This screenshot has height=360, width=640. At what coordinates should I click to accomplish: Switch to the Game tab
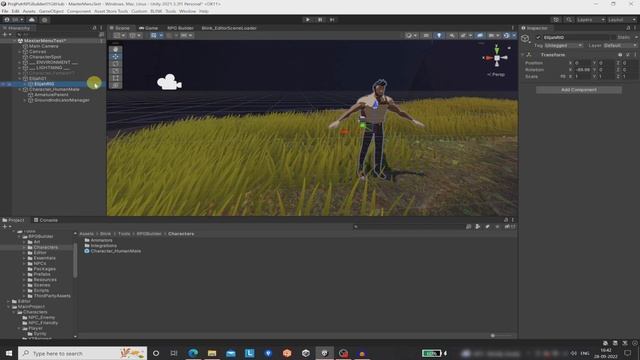(x=148, y=28)
